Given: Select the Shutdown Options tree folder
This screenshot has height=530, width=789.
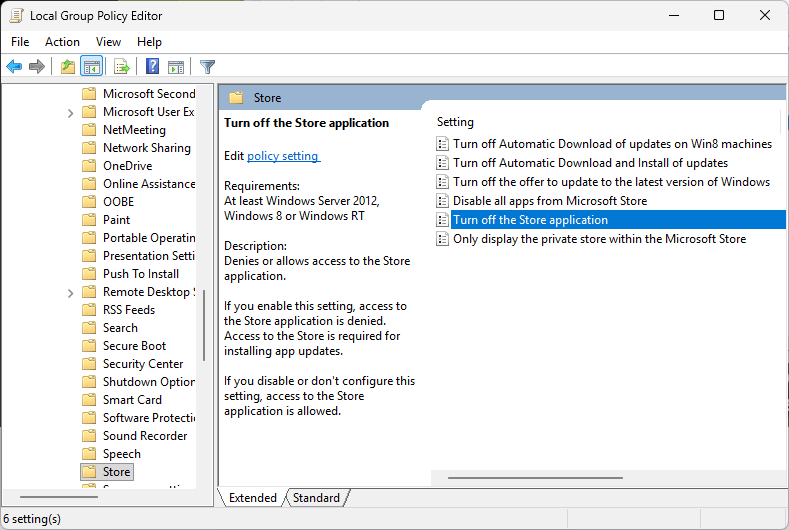Looking at the screenshot, I should pyautogui.click(x=149, y=382).
